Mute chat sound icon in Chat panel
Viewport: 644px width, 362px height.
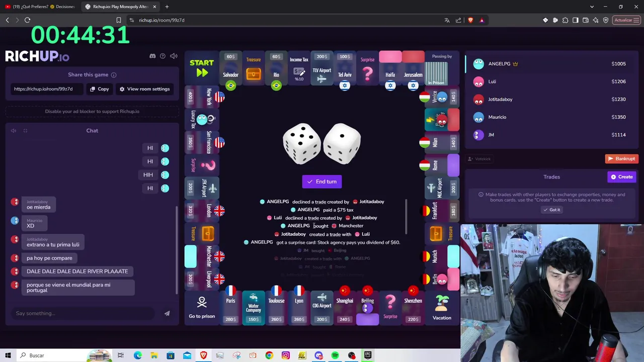coord(14,131)
